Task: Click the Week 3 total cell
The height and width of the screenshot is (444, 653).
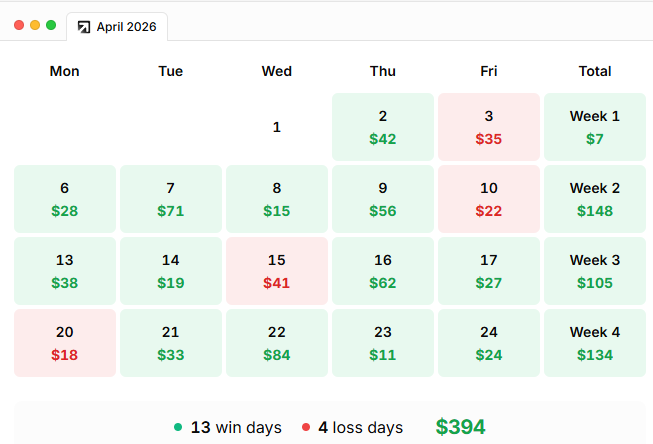Action: (595, 271)
